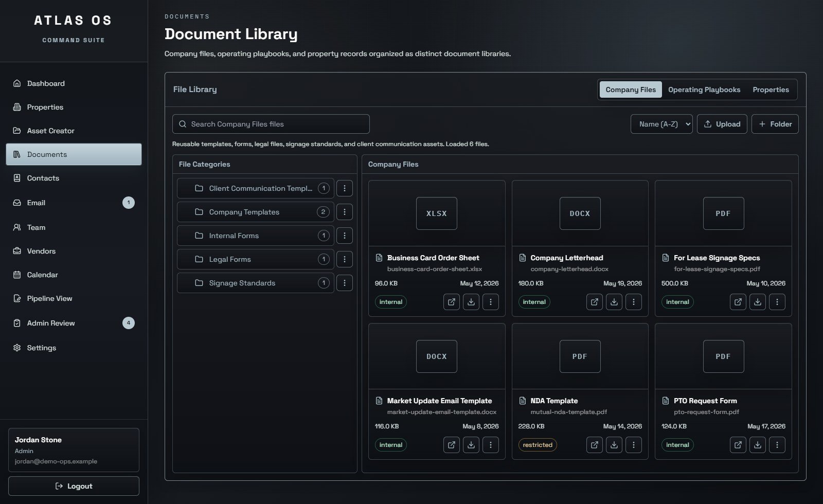Open options menu for Internal Forms folder
The image size is (823, 504).
pos(345,236)
